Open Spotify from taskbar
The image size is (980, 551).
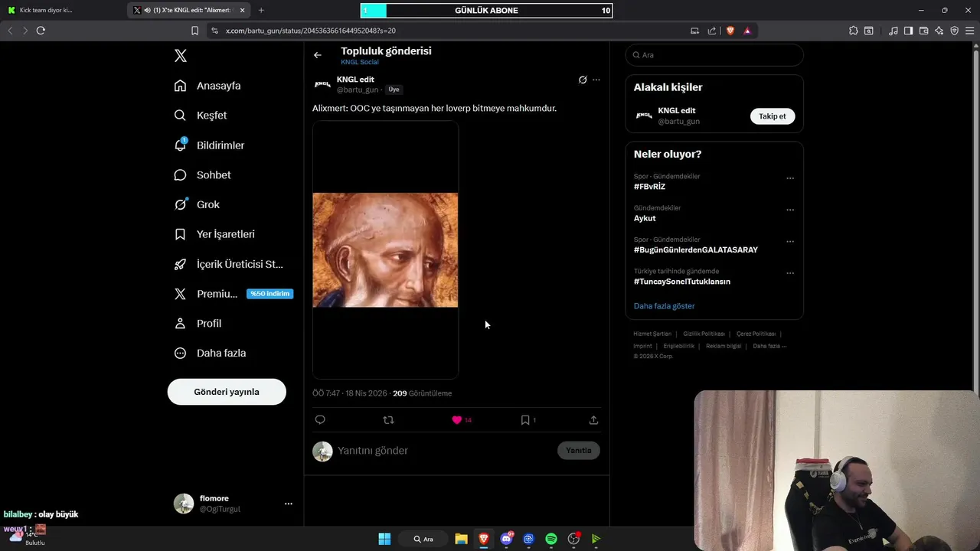(x=551, y=539)
